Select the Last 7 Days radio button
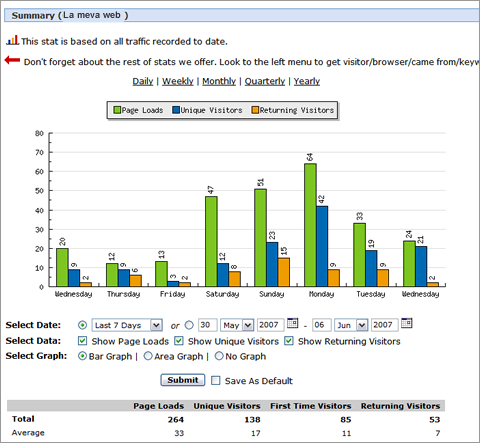The height and width of the screenshot is (443, 480). [x=82, y=325]
